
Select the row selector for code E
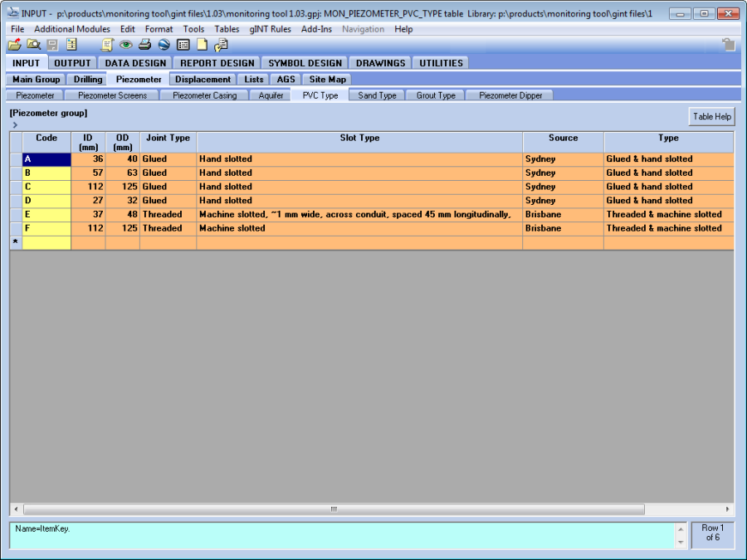(x=16, y=214)
